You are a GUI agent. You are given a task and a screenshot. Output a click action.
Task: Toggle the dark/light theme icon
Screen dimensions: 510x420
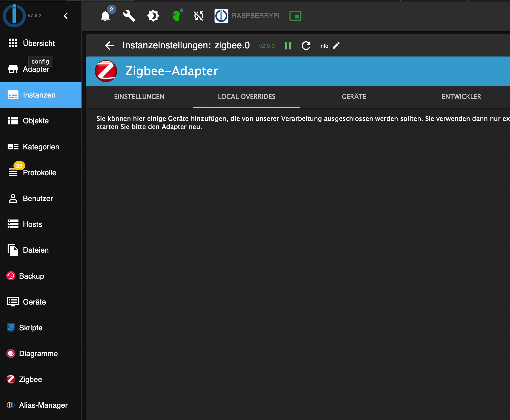pyautogui.click(x=153, y=16)
